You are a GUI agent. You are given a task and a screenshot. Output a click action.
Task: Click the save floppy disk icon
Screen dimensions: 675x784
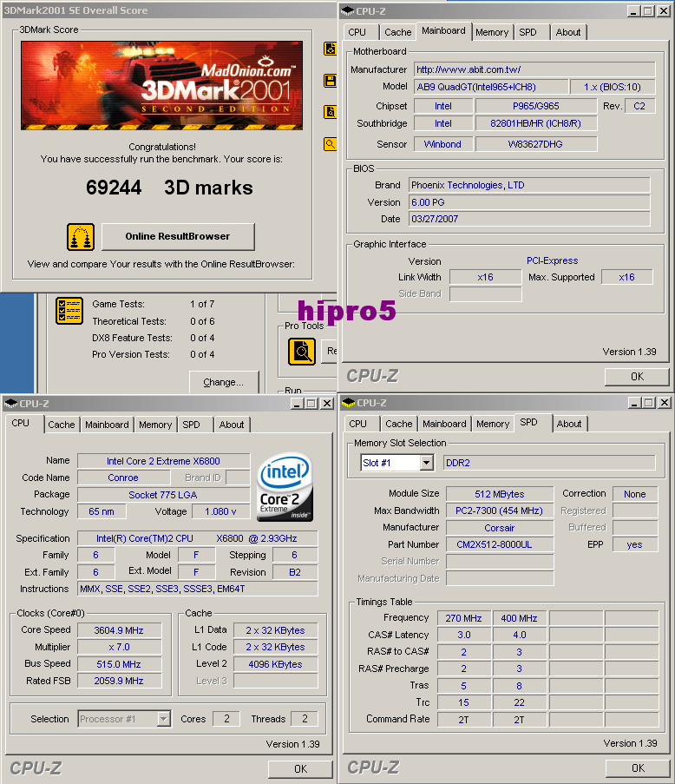[x=331, y=81]
